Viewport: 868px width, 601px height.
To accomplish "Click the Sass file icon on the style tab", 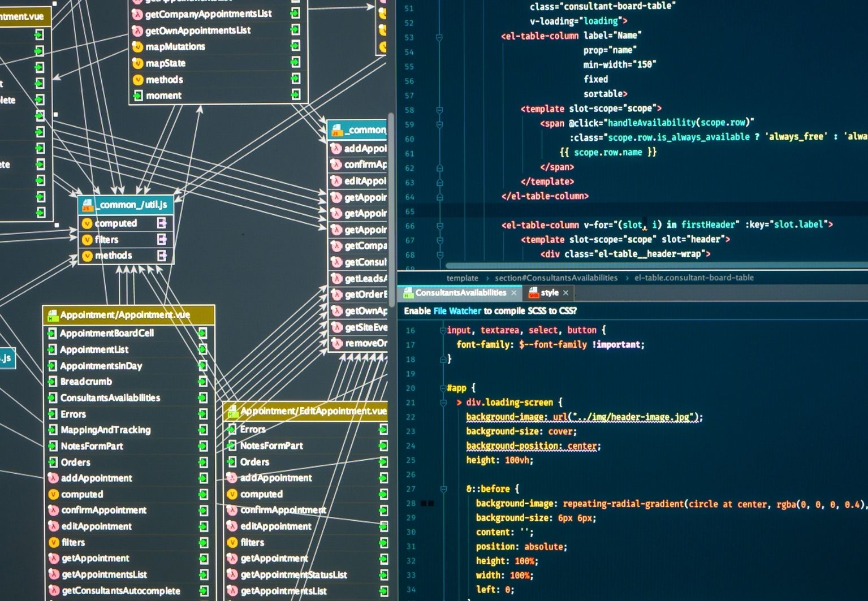I will coord(533,293).
